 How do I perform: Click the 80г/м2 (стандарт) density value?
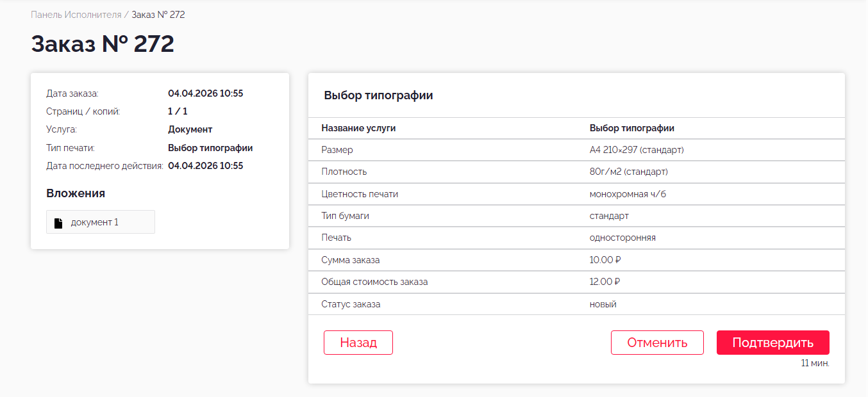(628, 172)
